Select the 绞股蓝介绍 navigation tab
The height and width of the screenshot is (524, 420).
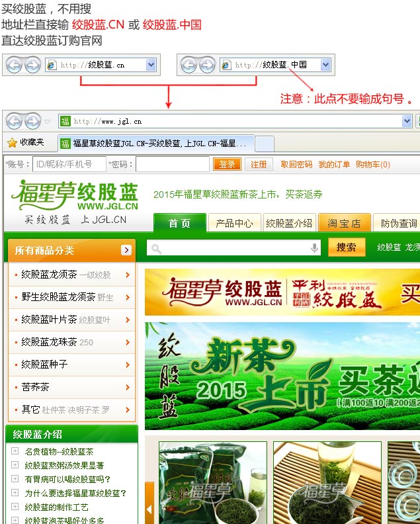(289, 222)
